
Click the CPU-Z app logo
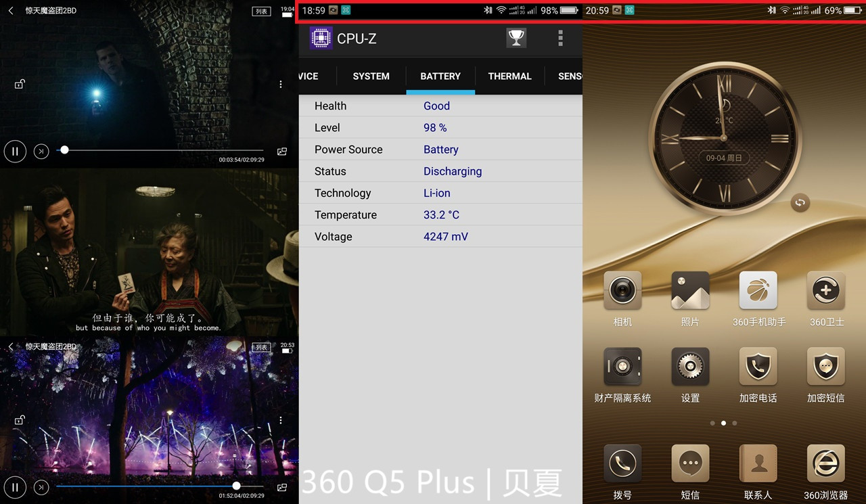point(321,38)
